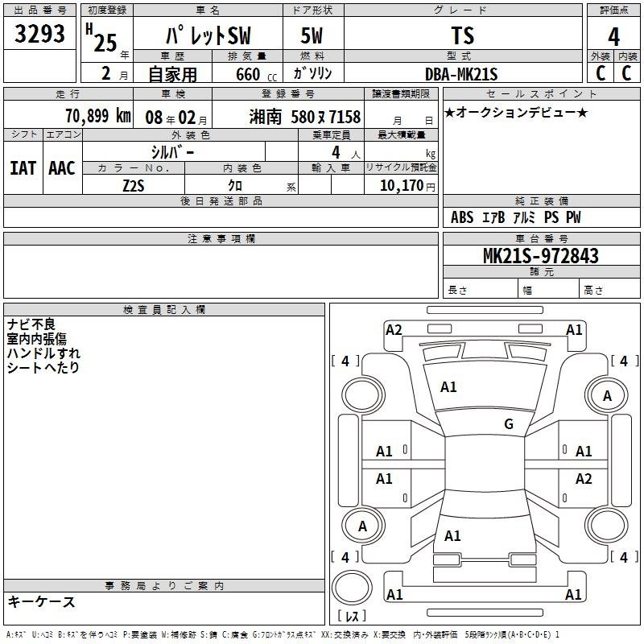Image resolution: width=644 pixels, height=644 pixels.
Task: Select the exterior grade C cell
Action: [601, 72]
